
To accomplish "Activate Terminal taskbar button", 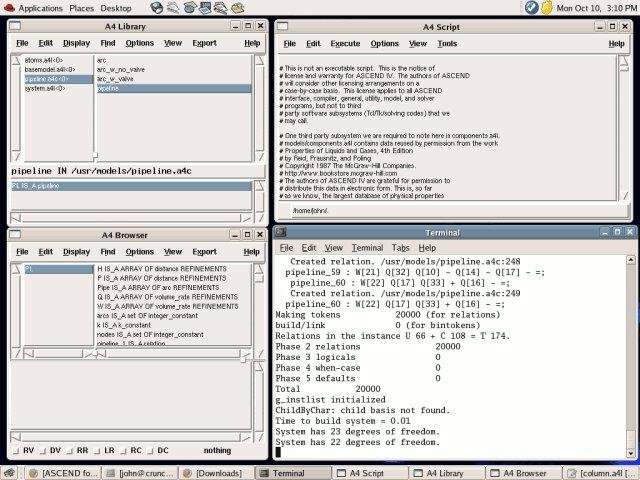I will coord(293,473).
